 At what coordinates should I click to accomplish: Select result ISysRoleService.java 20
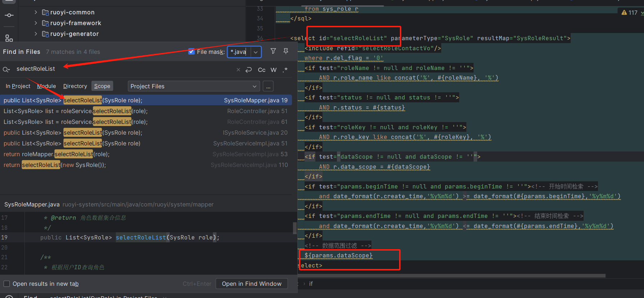click(146, 132)
